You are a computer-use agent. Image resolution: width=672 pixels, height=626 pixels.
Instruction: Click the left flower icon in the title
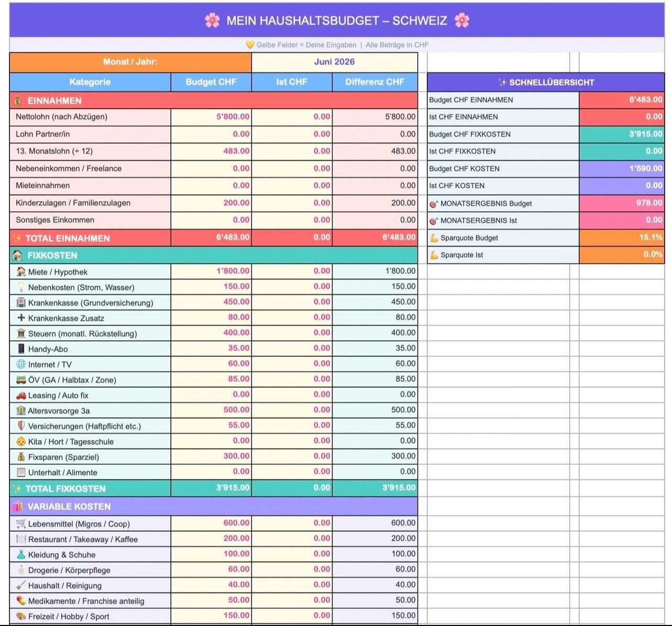(212, 20)
